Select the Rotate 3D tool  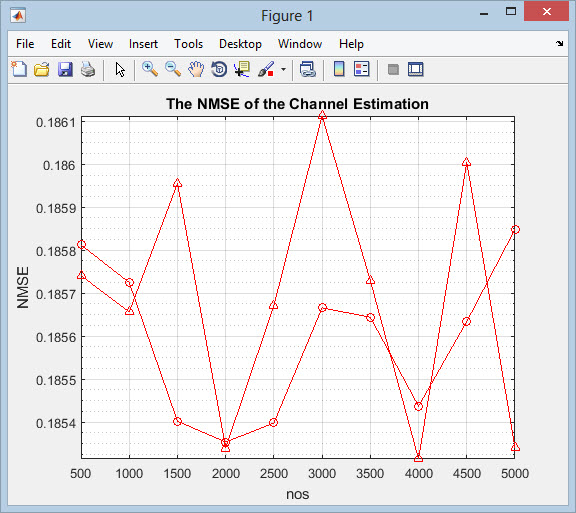click(x=219, y=69)
